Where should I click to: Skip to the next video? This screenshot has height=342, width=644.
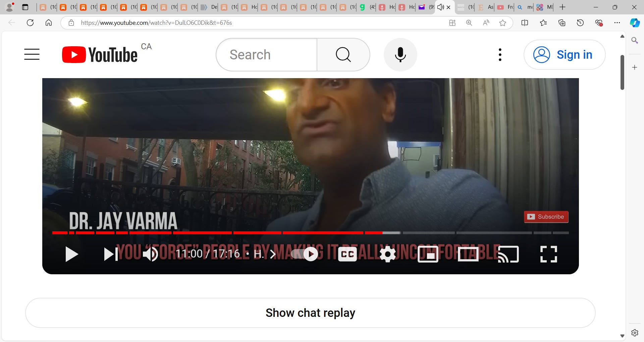(111, 254)
